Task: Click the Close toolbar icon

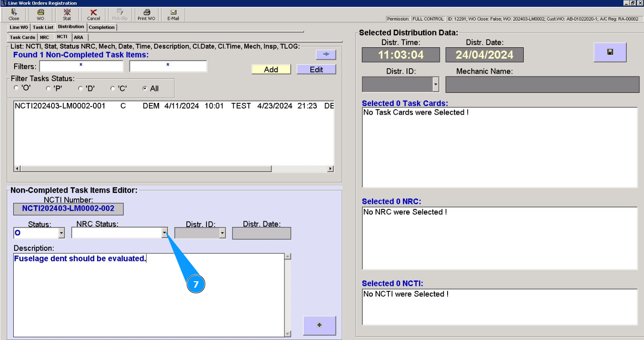Action: point(14,15)
